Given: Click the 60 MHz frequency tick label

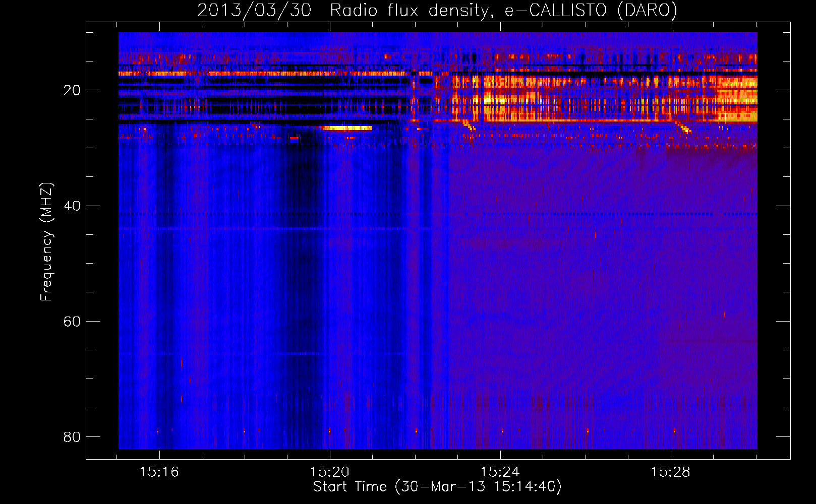Looking at the screenshot, I should pyautogui.click(x=72, y=321).
